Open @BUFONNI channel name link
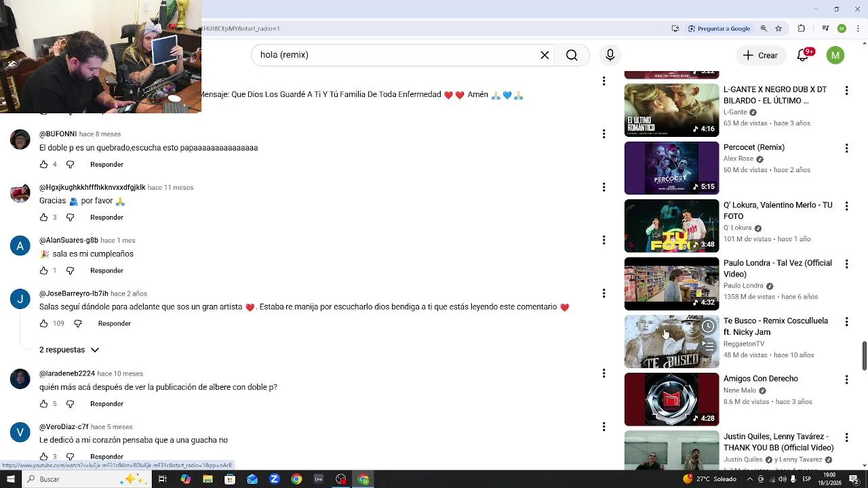Screen dimensions: 868x488 tap(58, 134)
